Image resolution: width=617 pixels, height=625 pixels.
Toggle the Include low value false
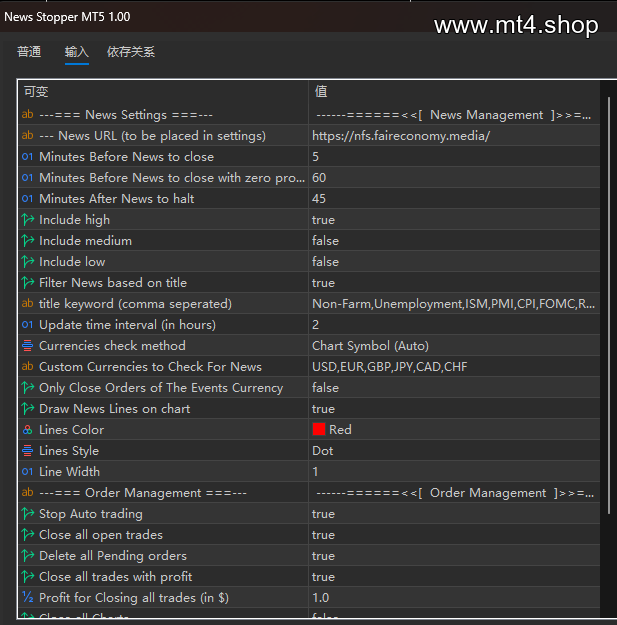(x=454, y=261)
